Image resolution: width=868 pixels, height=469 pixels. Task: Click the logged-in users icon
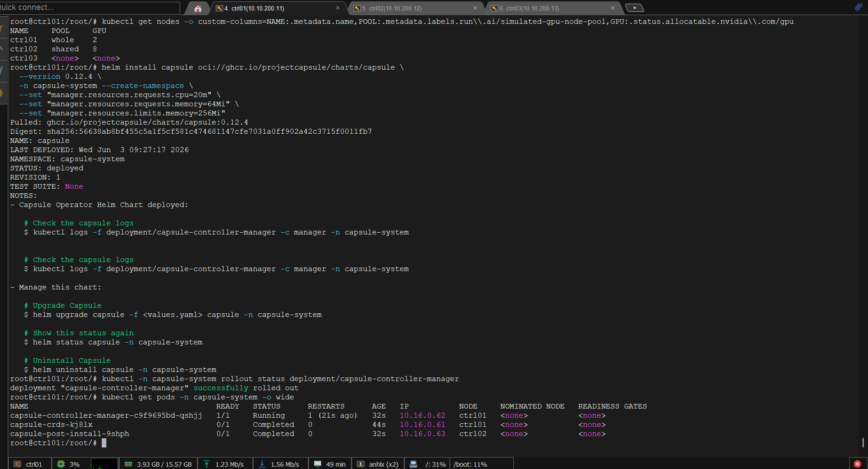pos(361,464)
